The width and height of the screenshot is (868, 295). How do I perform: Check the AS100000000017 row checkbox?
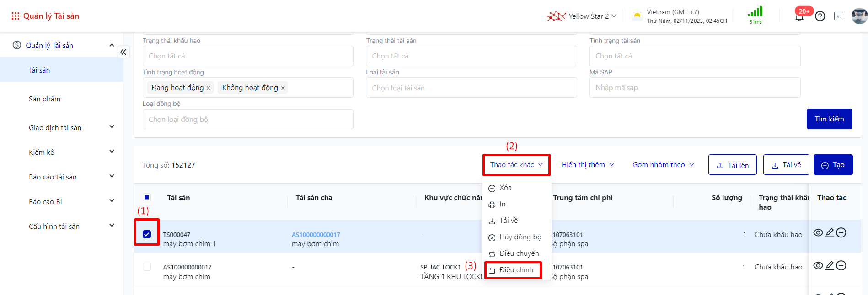click(x=147, y=267)
